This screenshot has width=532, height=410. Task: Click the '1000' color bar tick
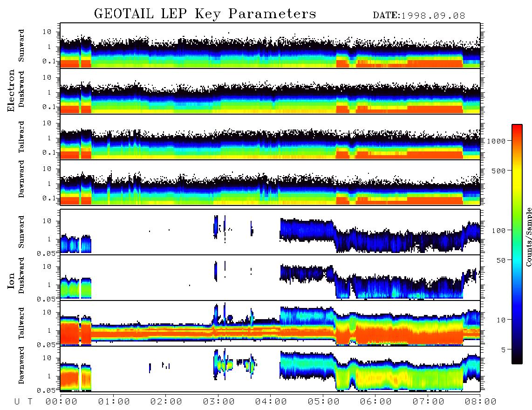click(496, 141)
